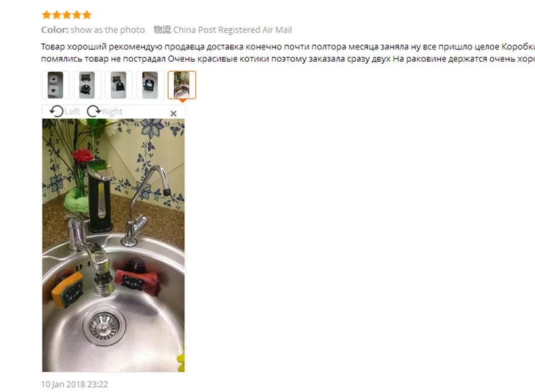This screenshot has height=392, width=535.
Task: Click the second orange rating star
Action: [57, 15]
